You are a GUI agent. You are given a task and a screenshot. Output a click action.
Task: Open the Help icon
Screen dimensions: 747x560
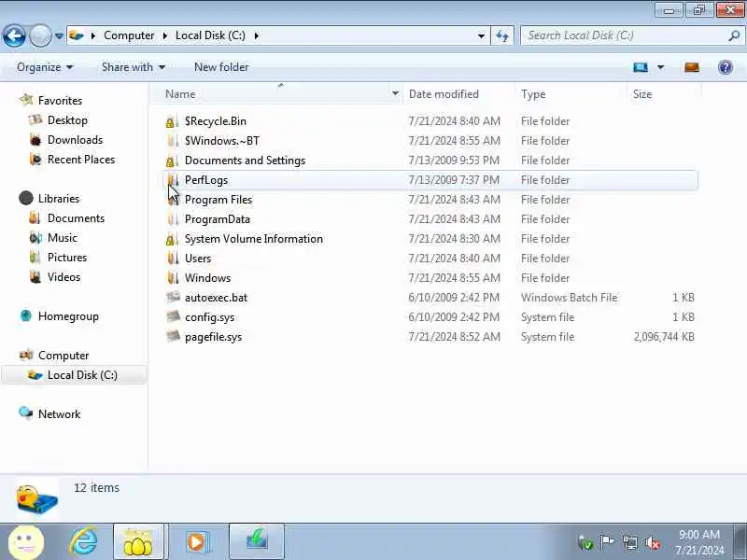tap(726, 67)
